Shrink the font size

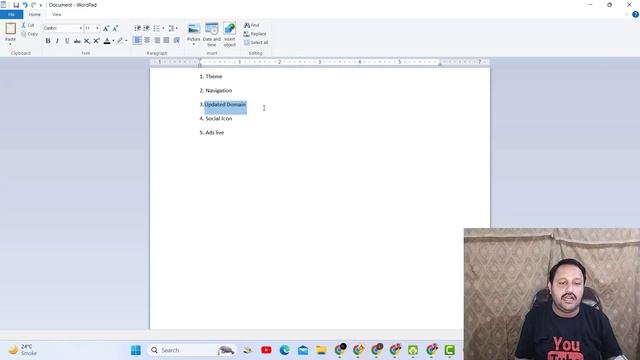point(115,28)
